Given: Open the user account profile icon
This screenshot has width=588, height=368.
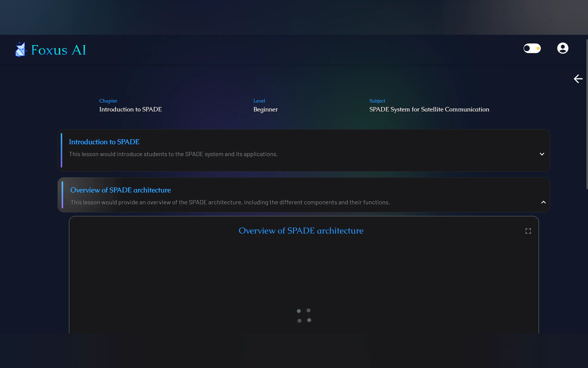Looking at the screenshot, I should (563, 48).
